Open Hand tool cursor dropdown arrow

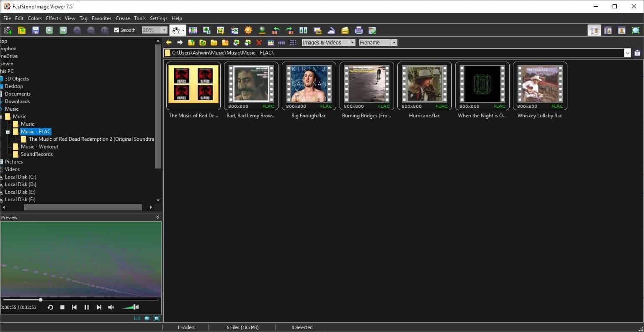click(183, 30)
